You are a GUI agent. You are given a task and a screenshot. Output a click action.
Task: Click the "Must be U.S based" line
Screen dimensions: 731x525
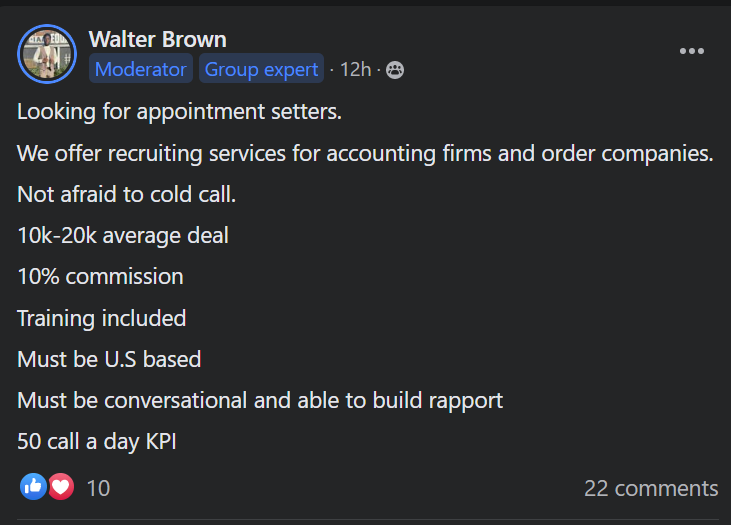coord(109,359)
